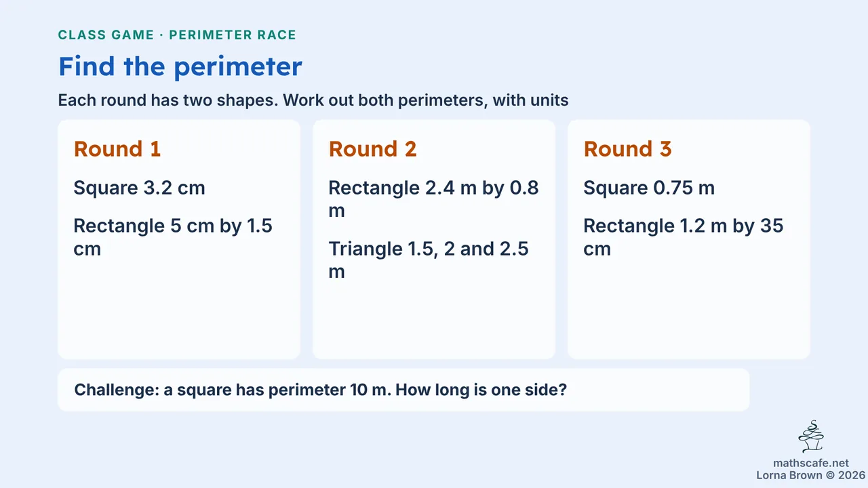Click the subtitle about two shapes per round
The height and width of the screenshot is (488, 868).
tap(313, 101)
